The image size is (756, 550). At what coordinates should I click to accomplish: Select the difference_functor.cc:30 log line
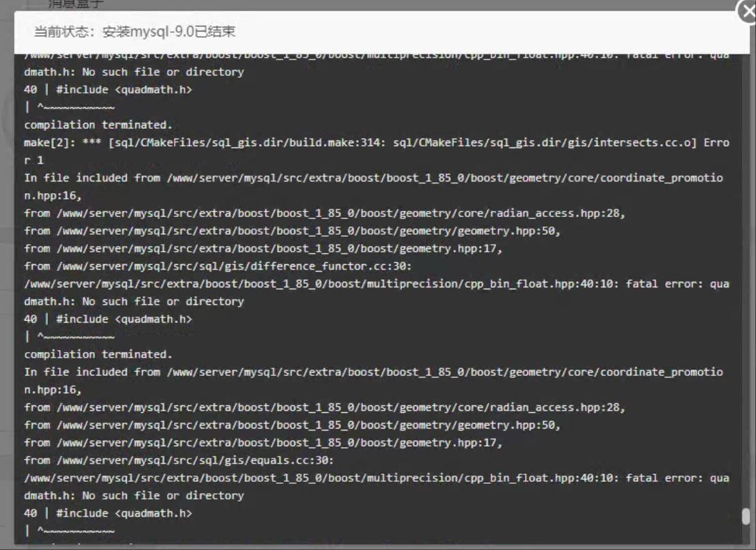[228, 266]
